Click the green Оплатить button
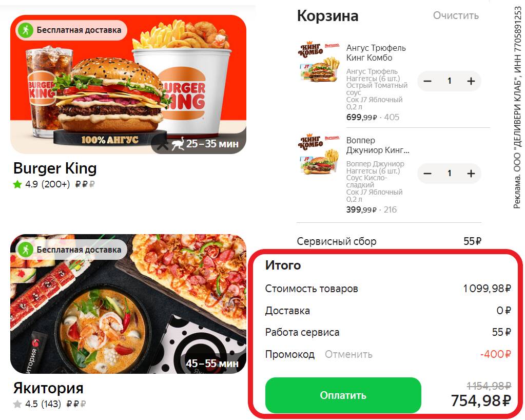The height and width of the screenshot is (420, 525). [x=343, y=395]
